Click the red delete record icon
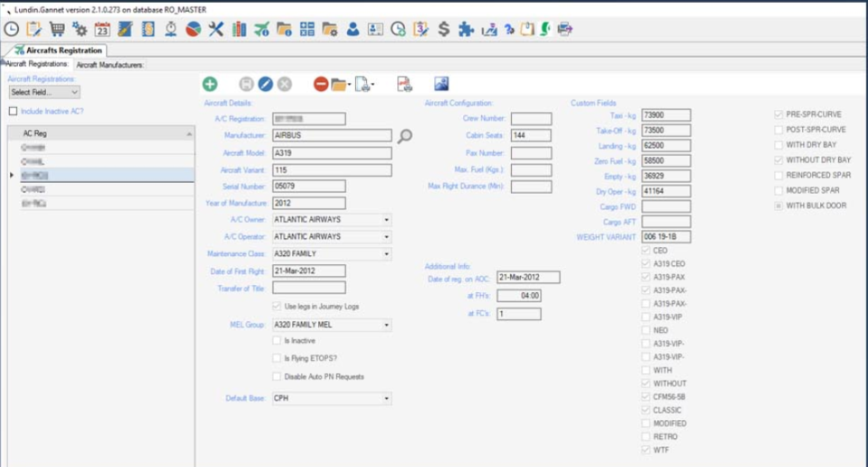Screen dimensions: 868x467 321,84
